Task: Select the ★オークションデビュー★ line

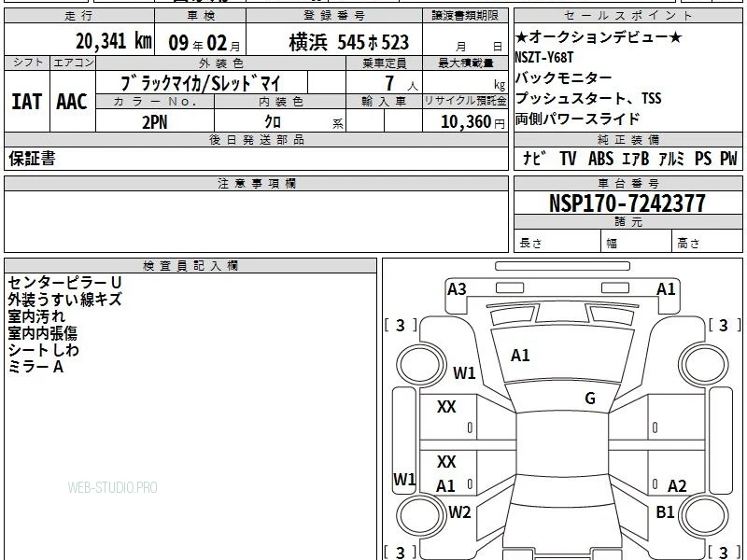Action: click(599, 36)
